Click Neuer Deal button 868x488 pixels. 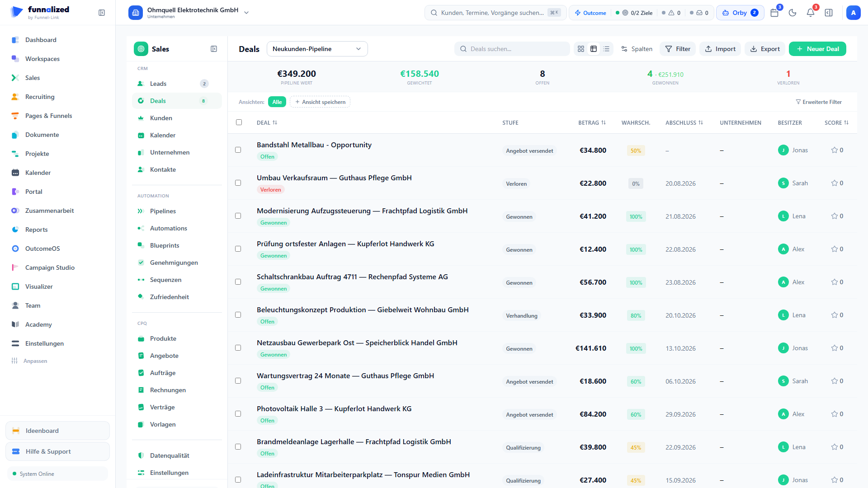point(817,49)
